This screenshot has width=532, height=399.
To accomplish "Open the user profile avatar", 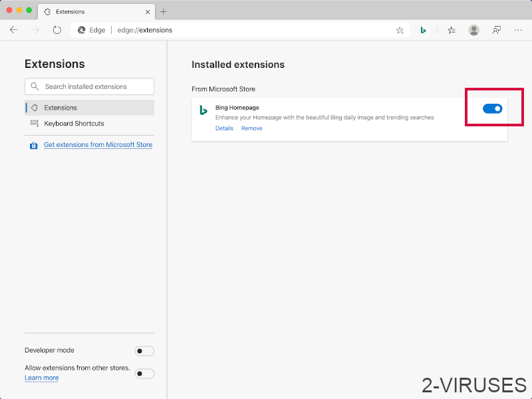I will click(x=473, y=30).
